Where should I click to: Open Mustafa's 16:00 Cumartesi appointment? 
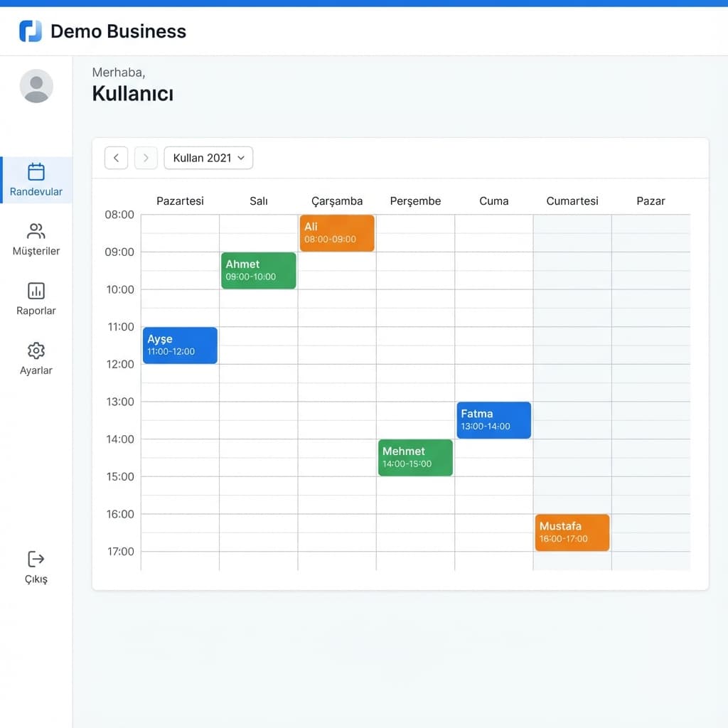click(x=572, y=532)
